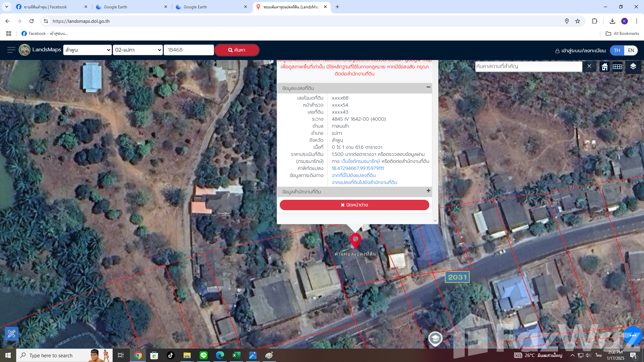Expand the ข้อมูลสำนักงานที่ดิน section
Screen dimensions: 644x362
pos(428,191)
